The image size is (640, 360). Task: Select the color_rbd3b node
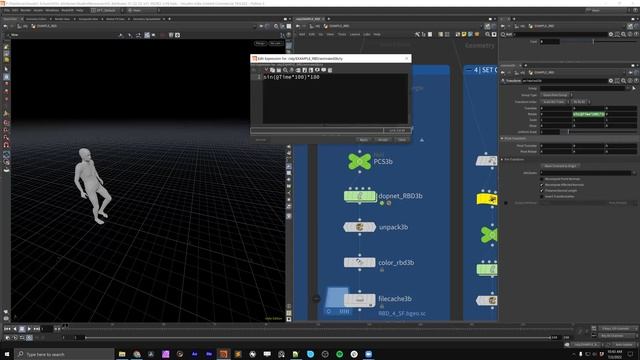pyautogui.click(x=360, y=262)
